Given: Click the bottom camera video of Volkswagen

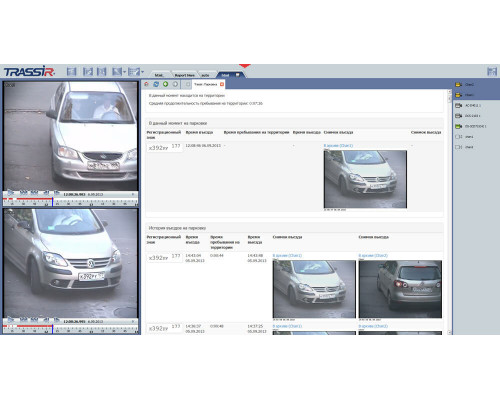Looking at the screenshot, I should [x=70, y=263].
